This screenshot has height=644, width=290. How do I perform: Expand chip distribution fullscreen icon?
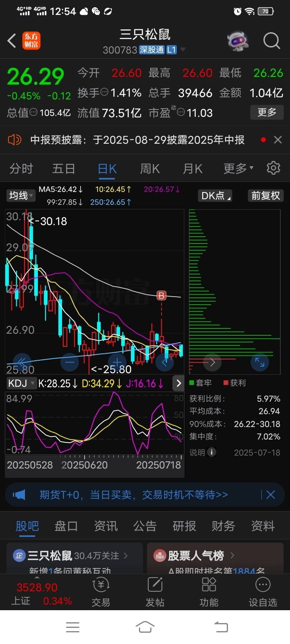click(260, 362)
